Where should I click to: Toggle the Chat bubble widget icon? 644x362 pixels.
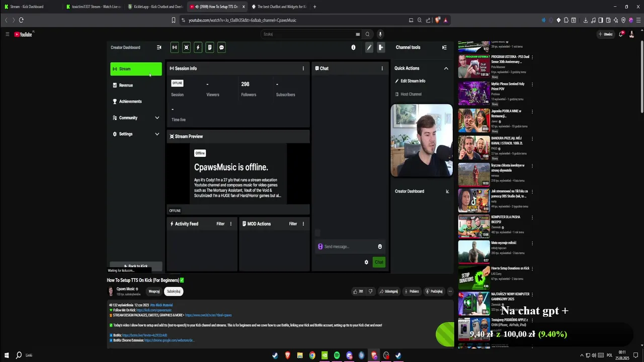click(x=221, y=47)
